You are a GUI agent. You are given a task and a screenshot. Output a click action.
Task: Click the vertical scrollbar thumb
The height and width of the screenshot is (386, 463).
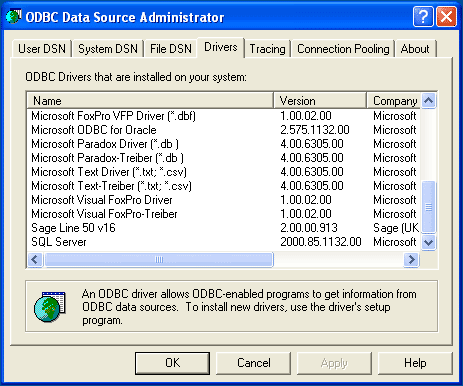(429, 207)
